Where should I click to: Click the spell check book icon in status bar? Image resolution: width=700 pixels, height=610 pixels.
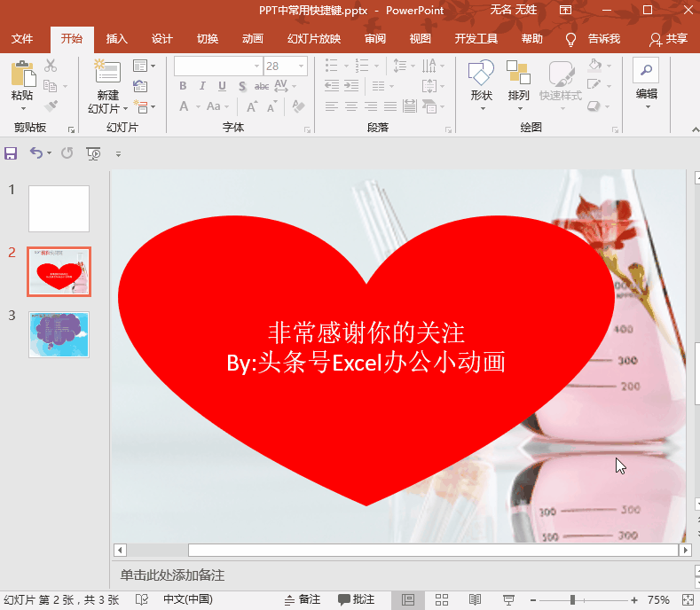coord(142,599)
